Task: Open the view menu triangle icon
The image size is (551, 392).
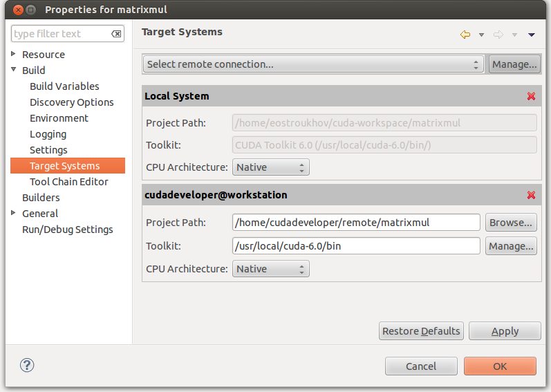Action: pos(531,35)
